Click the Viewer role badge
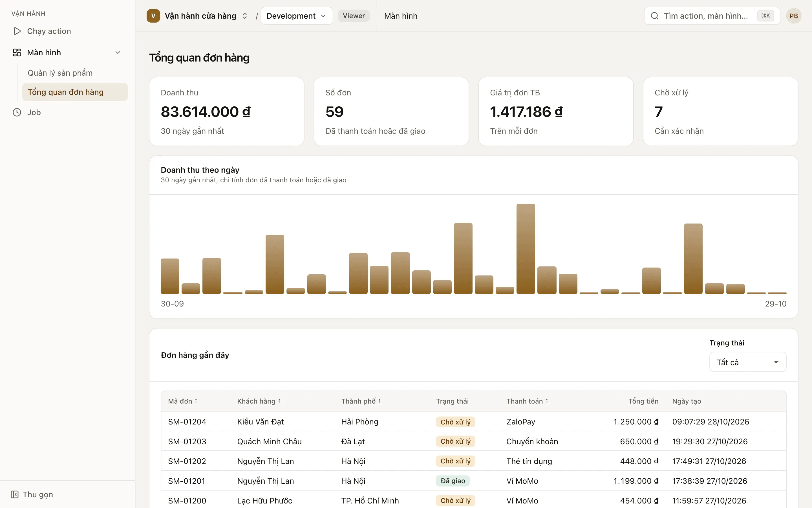This screenshot has height=508, width=812. [x=354, y=16]
